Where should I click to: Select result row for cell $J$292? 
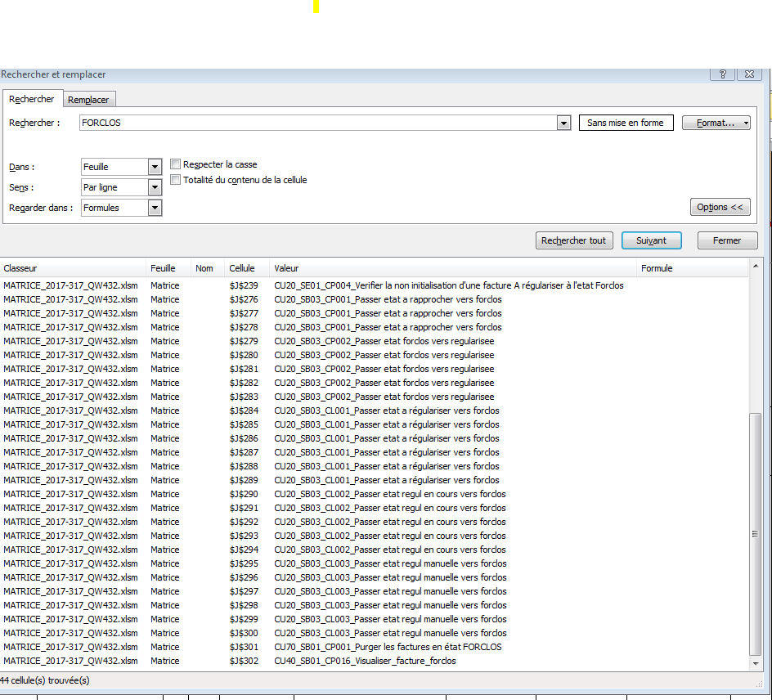[x=375, y=522]
